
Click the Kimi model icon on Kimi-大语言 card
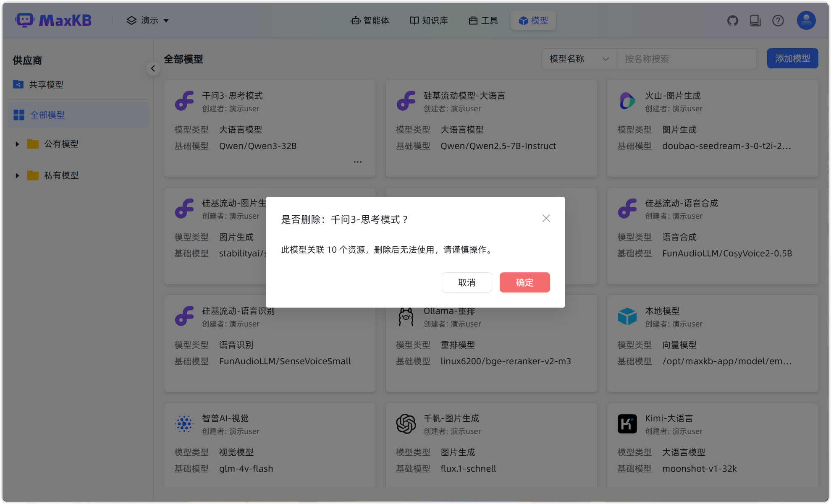(627, 423)
